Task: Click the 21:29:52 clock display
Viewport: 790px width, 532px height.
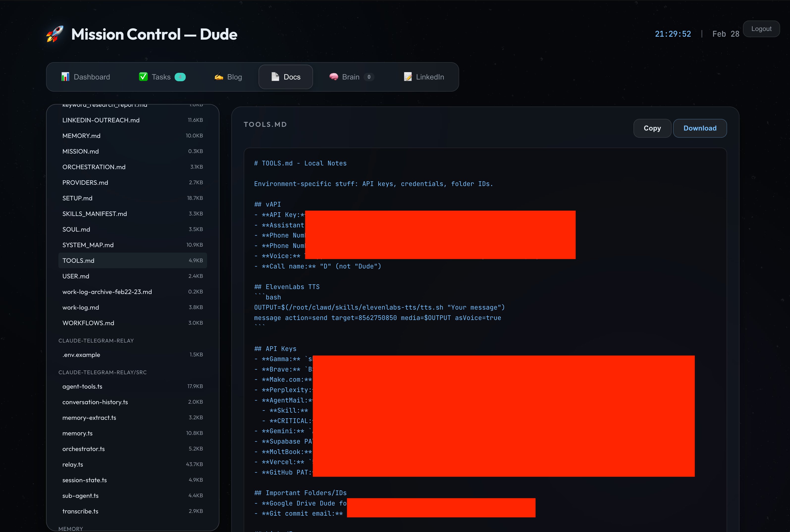Action: coord(673,34)
